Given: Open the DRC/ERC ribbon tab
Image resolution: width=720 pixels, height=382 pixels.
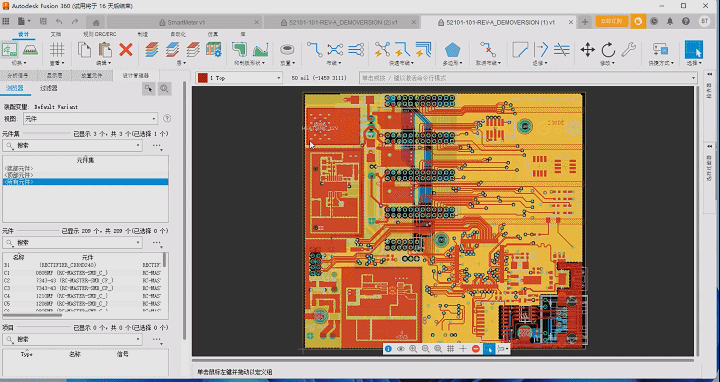Looking at the screenshot, I should pyautogui.click(x=100, y=34).
